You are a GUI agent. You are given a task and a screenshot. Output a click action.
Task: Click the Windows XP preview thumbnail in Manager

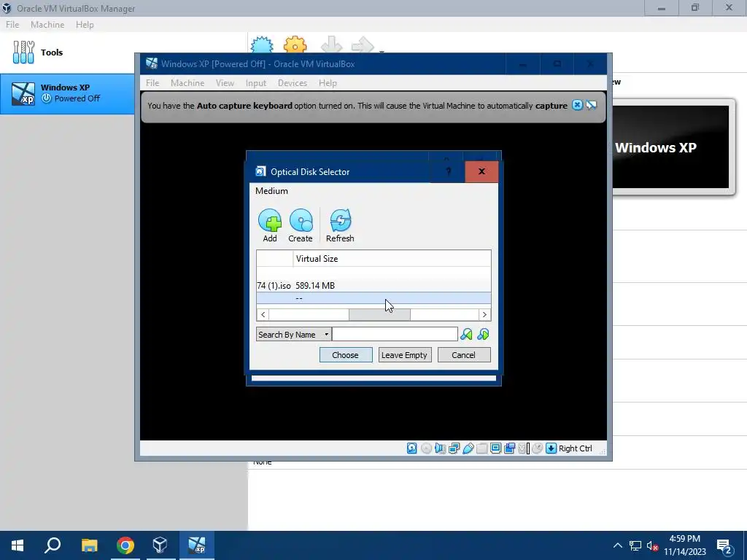coord(671,147)
